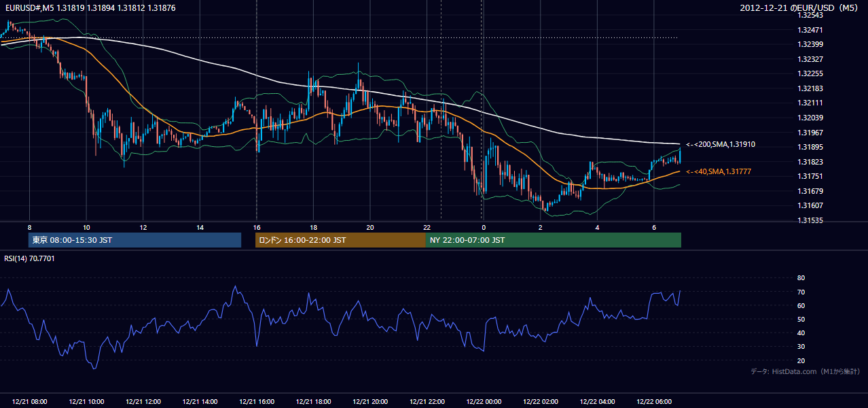
Task: Click price axis value 1.31679
Action: pos(810,191)
